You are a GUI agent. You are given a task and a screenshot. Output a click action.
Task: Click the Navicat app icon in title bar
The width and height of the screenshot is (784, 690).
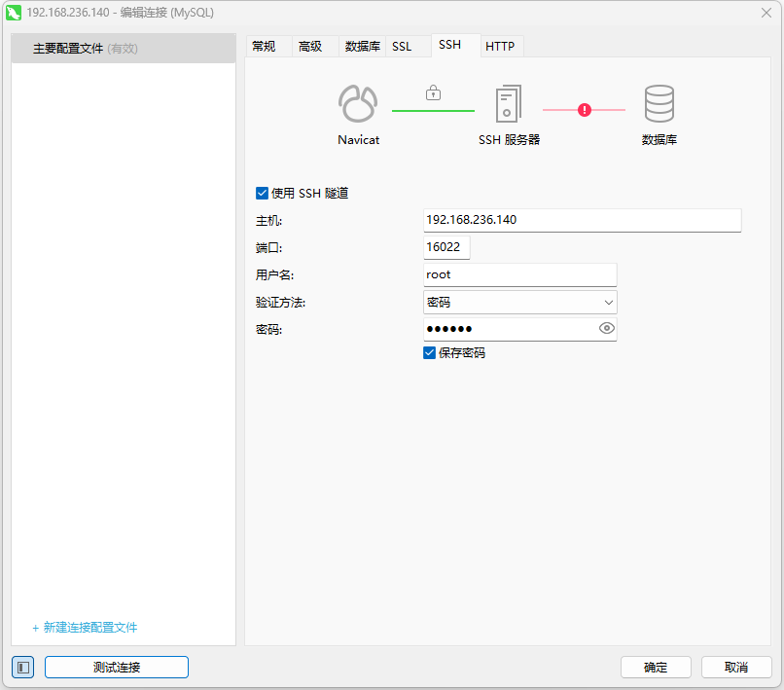point(14,13)
